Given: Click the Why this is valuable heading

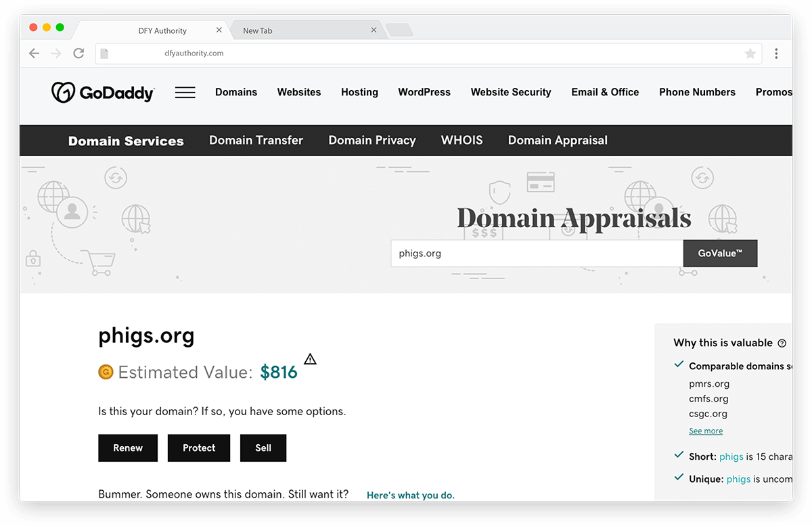Looking at the screenshot, I should (x=723, y=343).
